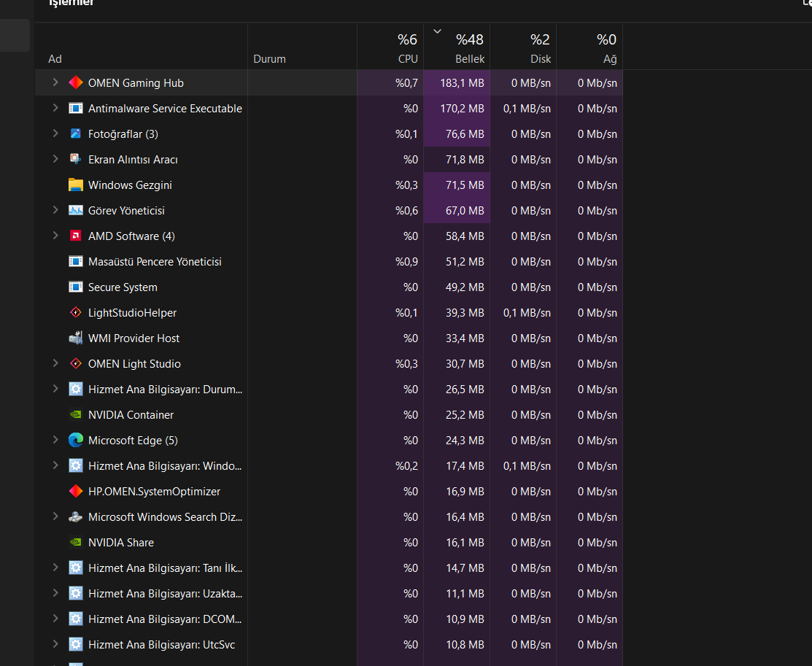
Task: Expand the Hizmet Ana Bilgisayarı: Windo row
Action: 55,465
